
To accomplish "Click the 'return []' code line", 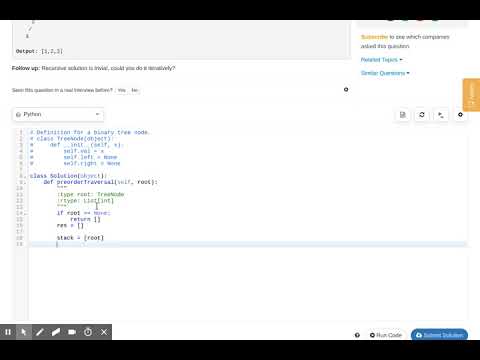I will pyautogui.click(x=85, y=219).
